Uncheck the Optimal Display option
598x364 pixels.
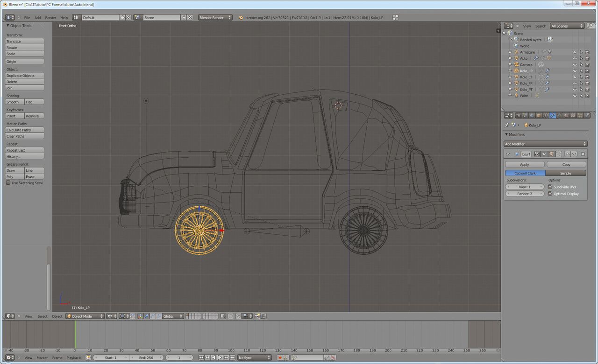pyautogui.click(x=550, y=194)
